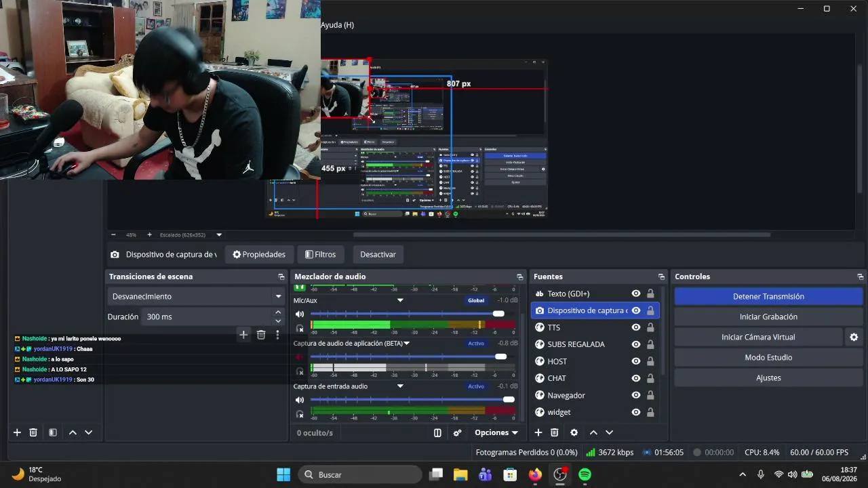Image resolution: width=868 pixels, height=488 pixels.
Task: Add a new scene with plus icon
Action: [x=18, y=432]
